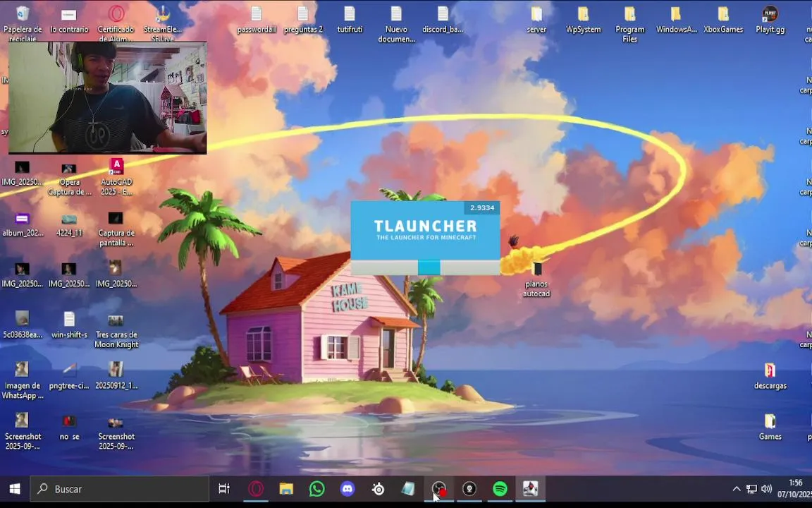Open SteelSeries app from the taskbar
Screen dimensions: 812x508
click(x=378, y=489)
